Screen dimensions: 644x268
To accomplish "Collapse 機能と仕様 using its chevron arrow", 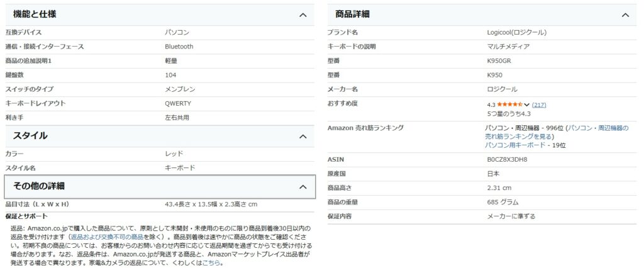I will (x=303, y=14).
